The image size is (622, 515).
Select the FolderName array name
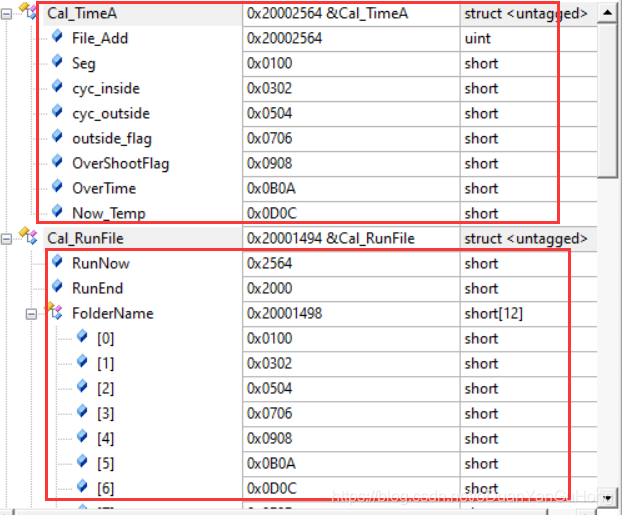pyautogui.click(x=113, y=313)
